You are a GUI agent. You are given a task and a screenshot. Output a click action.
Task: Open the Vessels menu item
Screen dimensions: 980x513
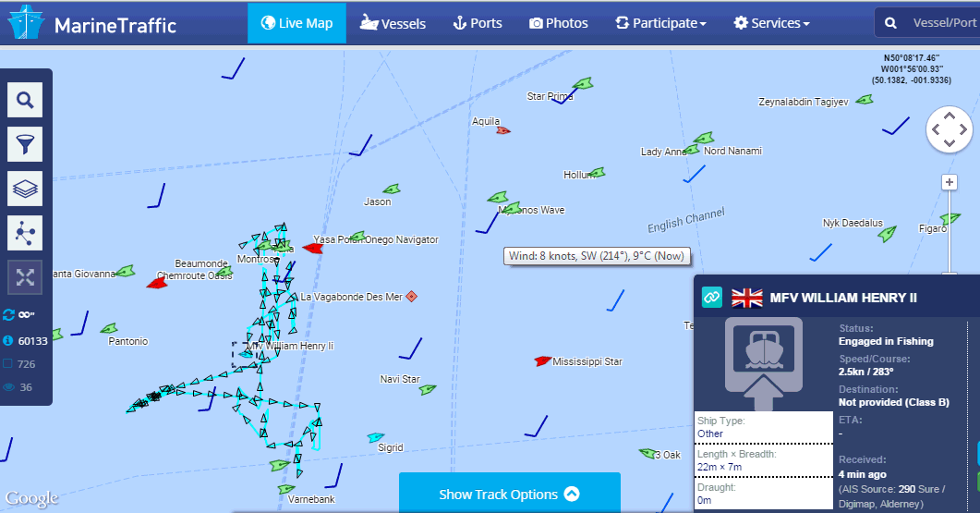[x=393, y=23]
